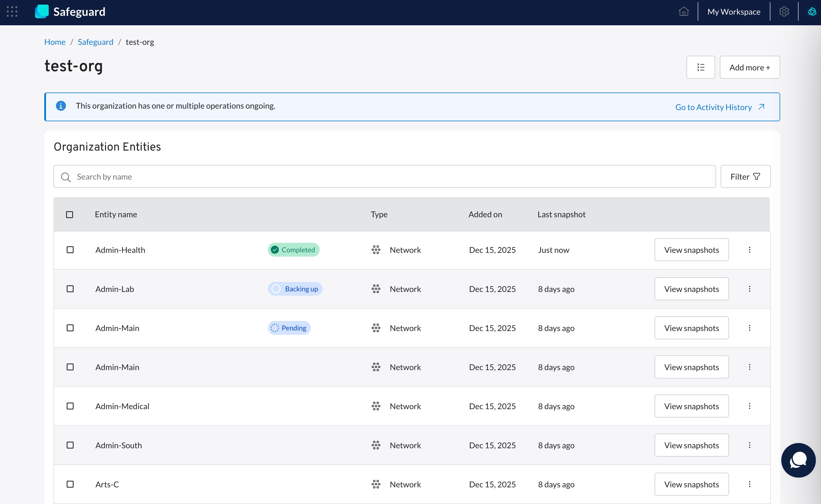Click the home icon in header
Screen dimensions: 821x504
coord(683,12)
